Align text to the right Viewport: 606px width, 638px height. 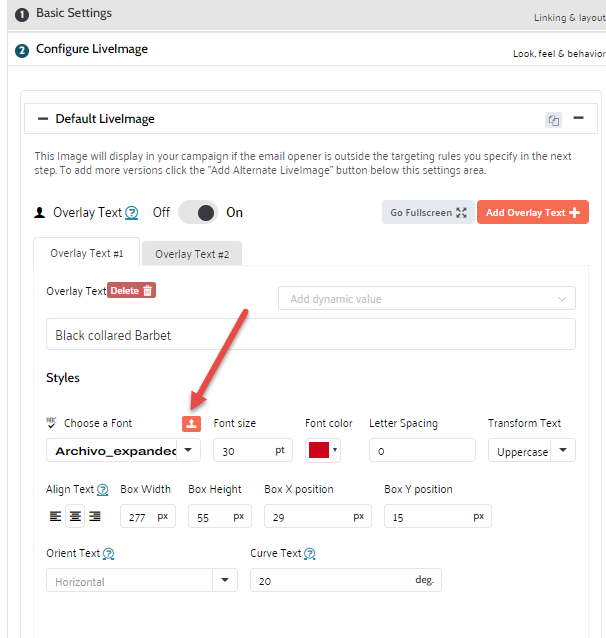(95, 516)
